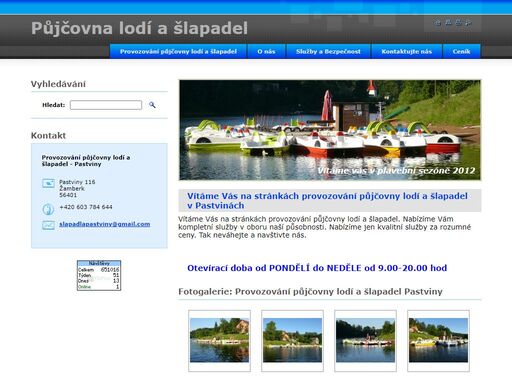The height and width of the screenshot is (384, 512).
Task: Click the paddle boats banner image
Action: point(330,130)
